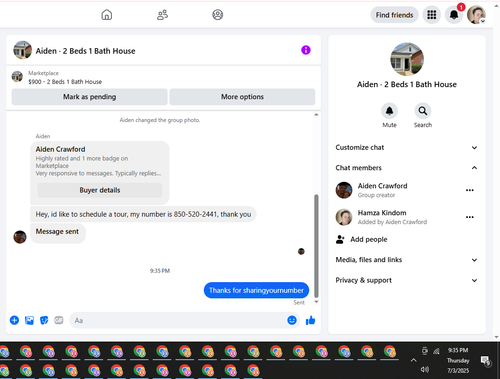Click the GIF icon in composer

[x=59, y=320]
